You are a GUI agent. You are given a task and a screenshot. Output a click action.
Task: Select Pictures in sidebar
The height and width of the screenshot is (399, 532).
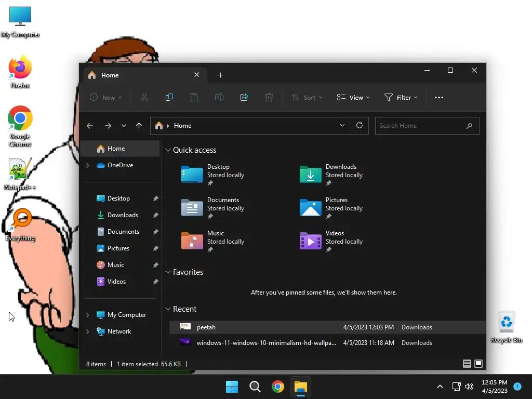(x=120, y=248)
